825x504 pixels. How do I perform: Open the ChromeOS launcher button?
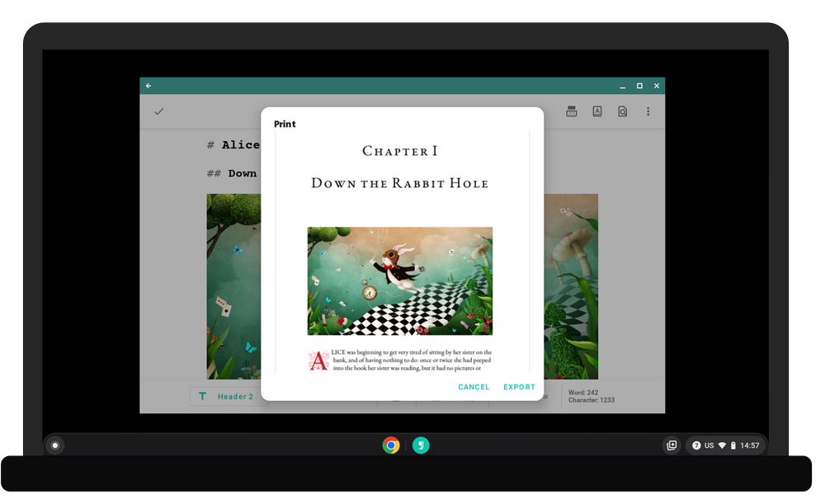[54, 445]
